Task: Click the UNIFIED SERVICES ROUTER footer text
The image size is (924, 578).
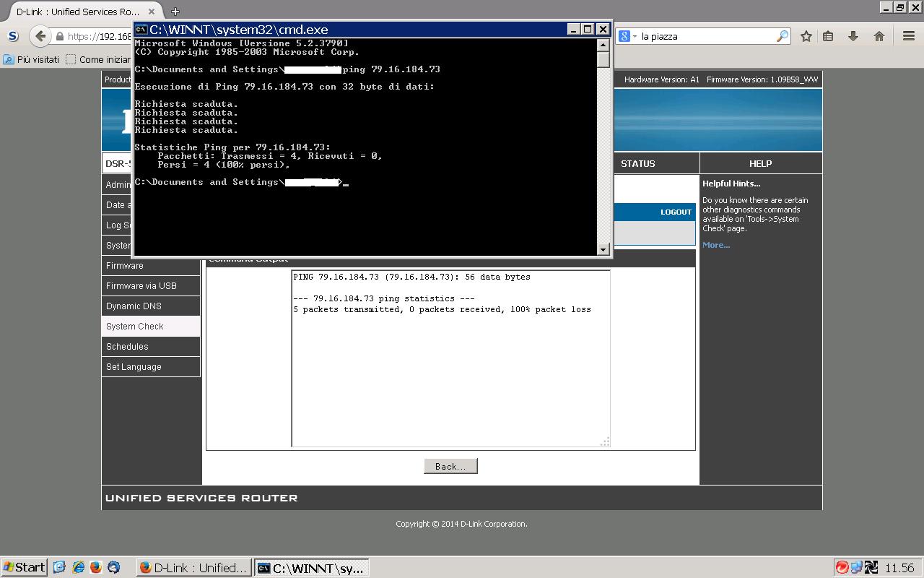Action: pyautogui.click(x=201, y=498)
